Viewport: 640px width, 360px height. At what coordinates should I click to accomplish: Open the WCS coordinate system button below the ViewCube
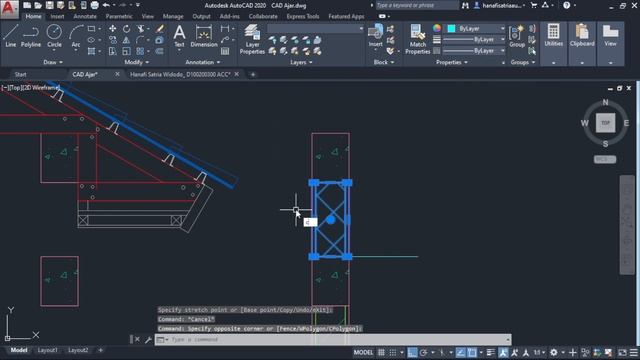(x=604, y=159)
